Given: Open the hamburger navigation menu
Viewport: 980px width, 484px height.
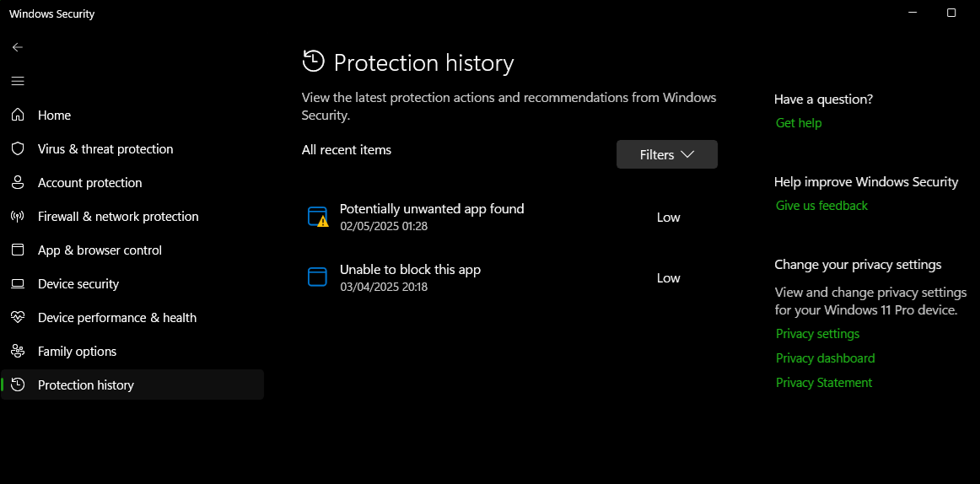Looking at the screenshot, I should tap(18, 81).
